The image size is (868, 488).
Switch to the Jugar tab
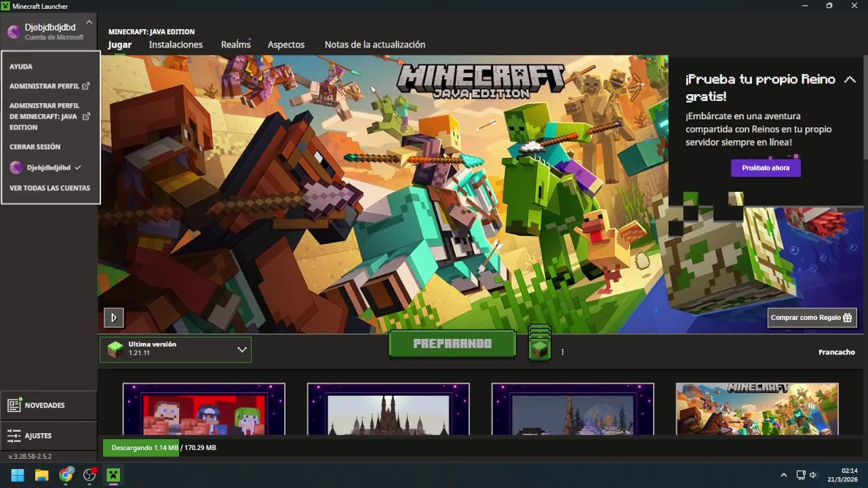[x=120, y=44]
